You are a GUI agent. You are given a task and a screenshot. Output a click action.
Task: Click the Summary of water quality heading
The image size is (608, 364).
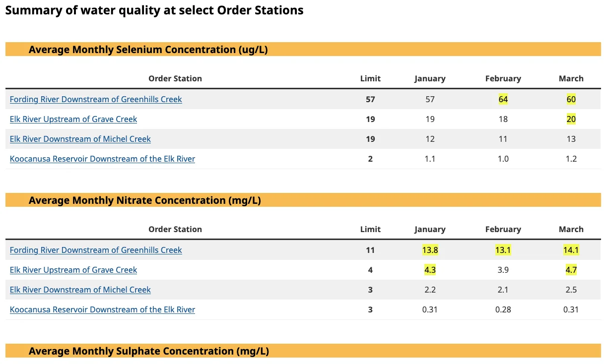tap(154, 10)
